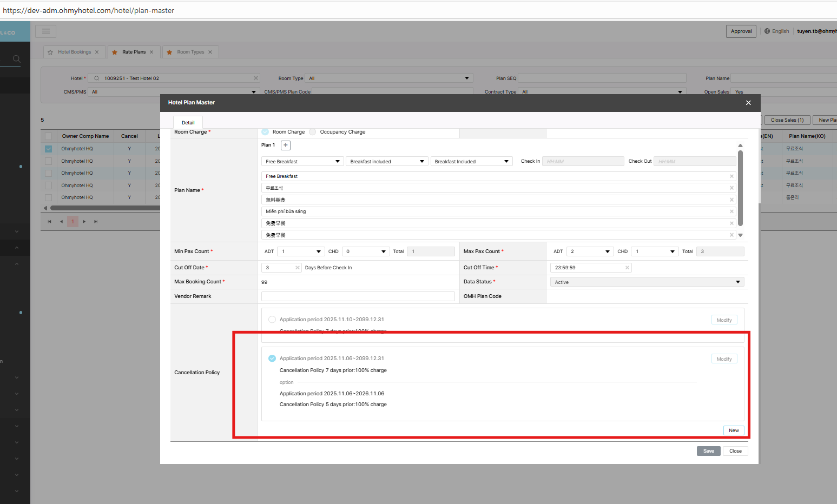Go to next page in grid pagination
Viewport: 837px width, 504px height.
tap(84, 222)
